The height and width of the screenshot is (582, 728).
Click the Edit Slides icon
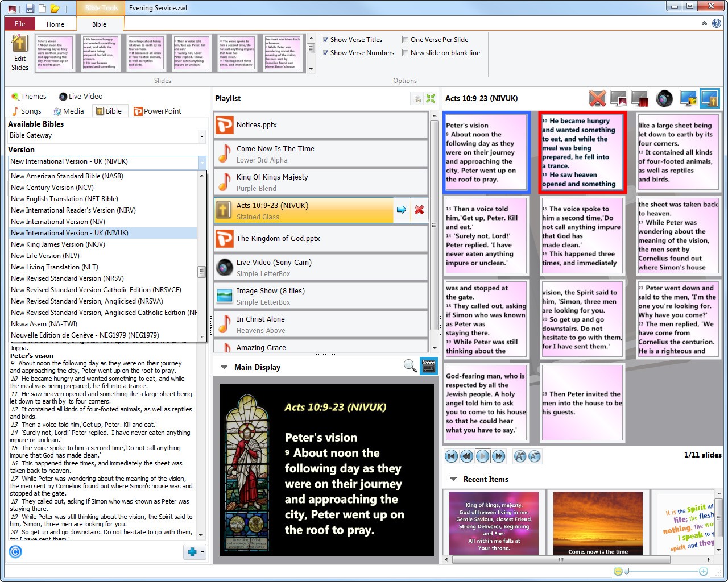pyautogui.click(x=19, y=52)
